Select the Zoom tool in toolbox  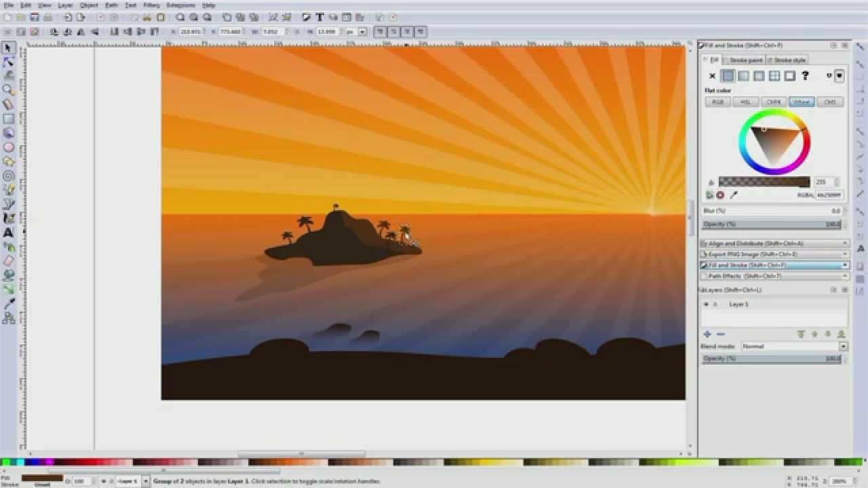point(9,90)
